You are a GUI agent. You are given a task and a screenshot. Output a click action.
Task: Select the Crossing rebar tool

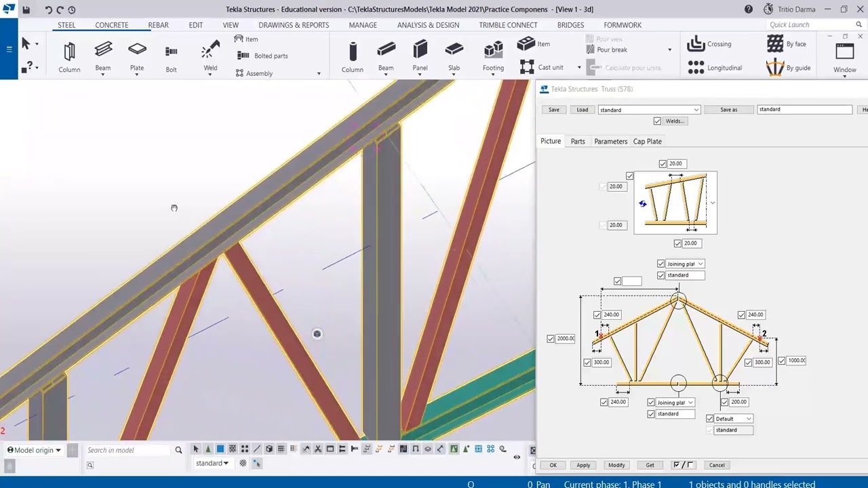709,44
